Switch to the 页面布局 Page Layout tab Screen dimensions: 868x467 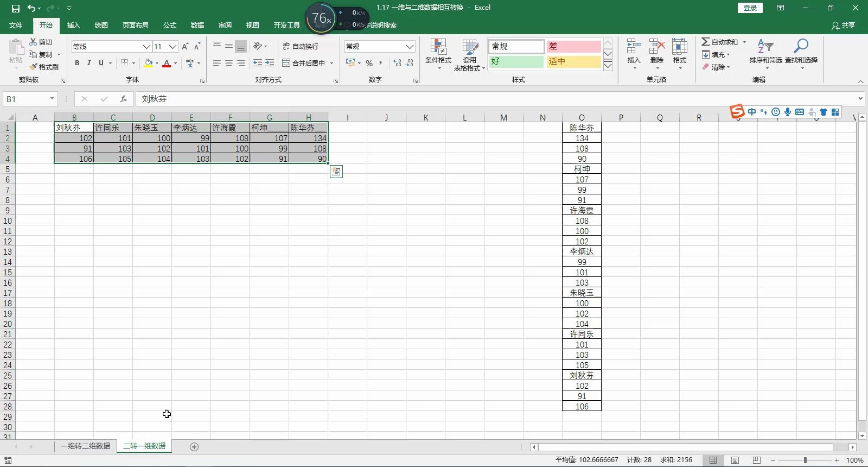tap(135, 26)
